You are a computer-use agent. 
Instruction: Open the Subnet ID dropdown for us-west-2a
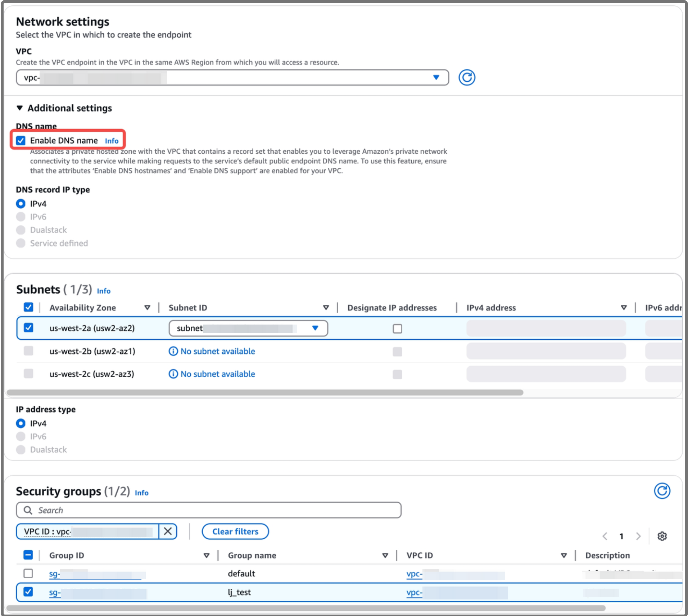tap(316, 328)
